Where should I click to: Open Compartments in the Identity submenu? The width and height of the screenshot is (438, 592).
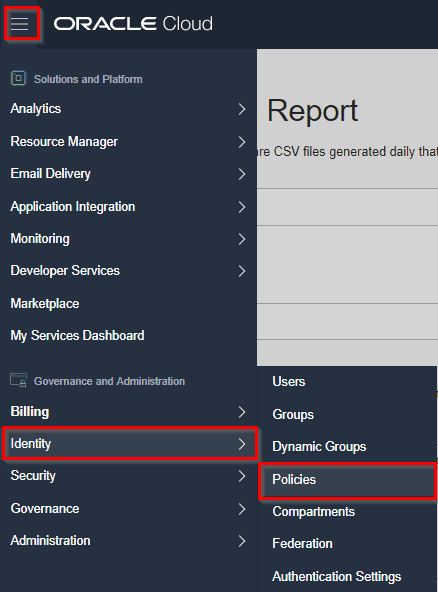[x=347, y=512]
